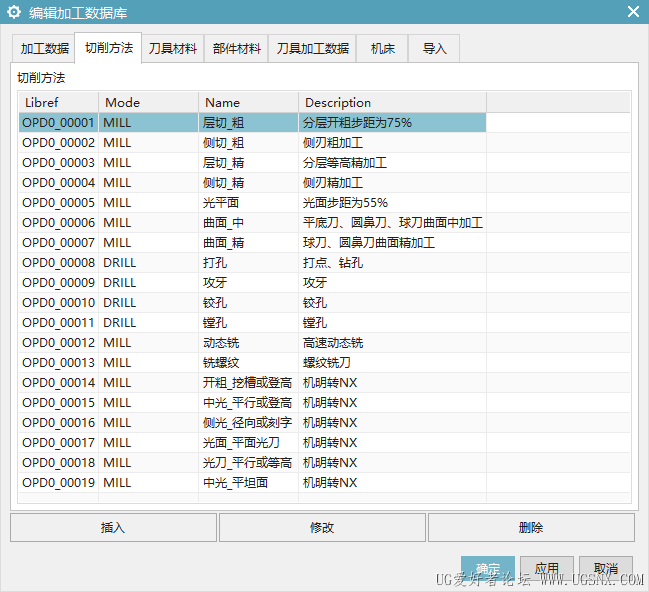The width and height of the screenshot is (649, 592).
Task: Select row OPD0_00013
Action: coord(252,363)
